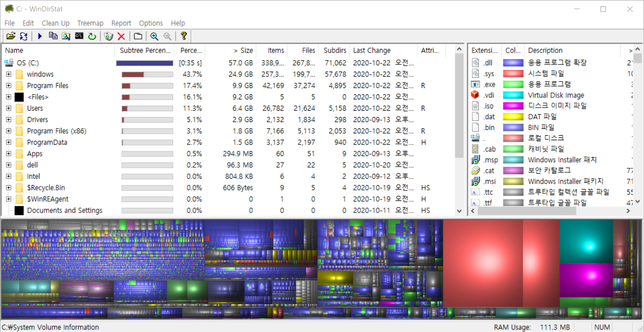Screen dimensions: 644x332
Task: Expand the windows folder tree node
Action: (x=9, y=74)
